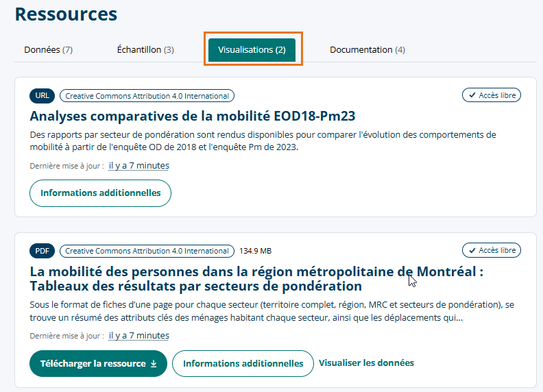The width and height of the screenshot is (543, 392).
Task: Click the URL format badge
Action: 43,95
